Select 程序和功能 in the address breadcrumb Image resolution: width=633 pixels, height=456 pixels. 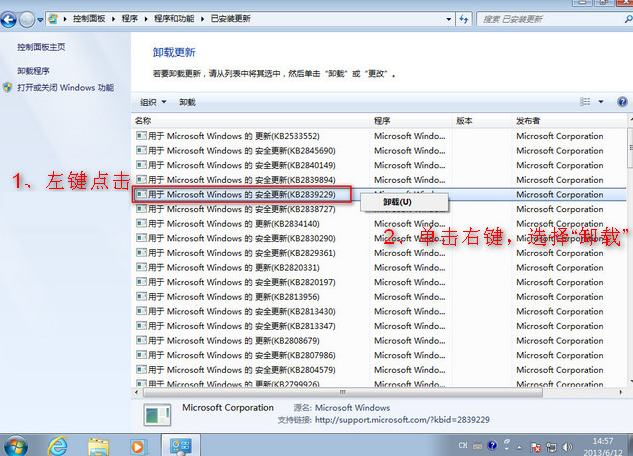click(x=174, y=19)
